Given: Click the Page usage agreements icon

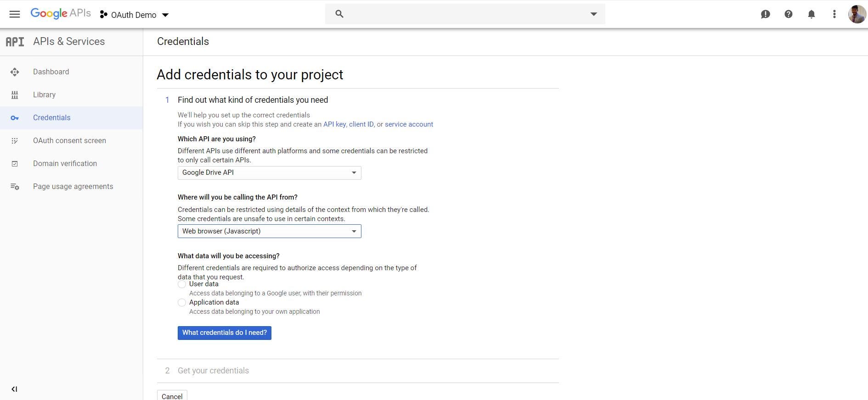Looking at the screenshot, I should [x=15, y=187].
